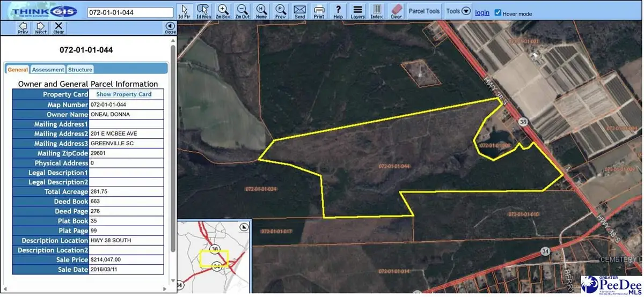The image size is (644, 297).
Task: Click the panel title 072-01-01-044
Action: (x=87, y=50)
